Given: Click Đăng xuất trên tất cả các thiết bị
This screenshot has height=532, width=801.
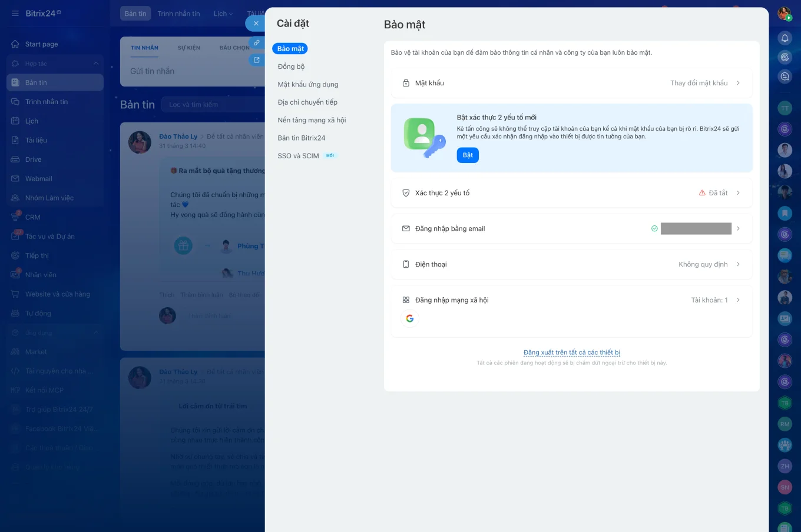Looking at the screenshot, I should [x=572, y=353].
